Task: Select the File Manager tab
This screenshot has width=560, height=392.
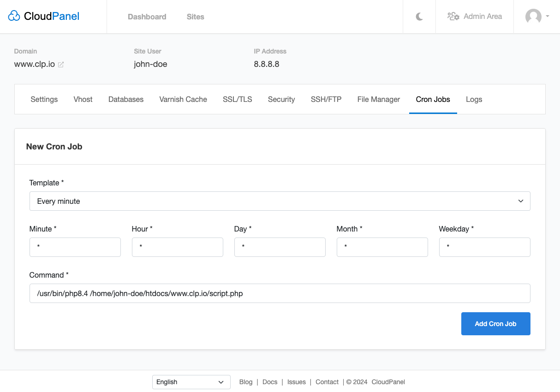Action: 379,99
